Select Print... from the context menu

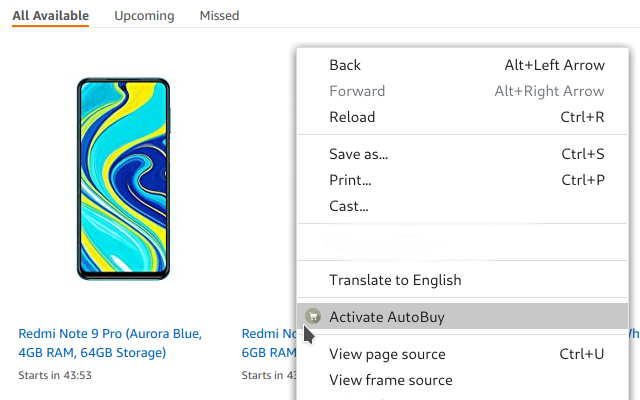(350, 180)
